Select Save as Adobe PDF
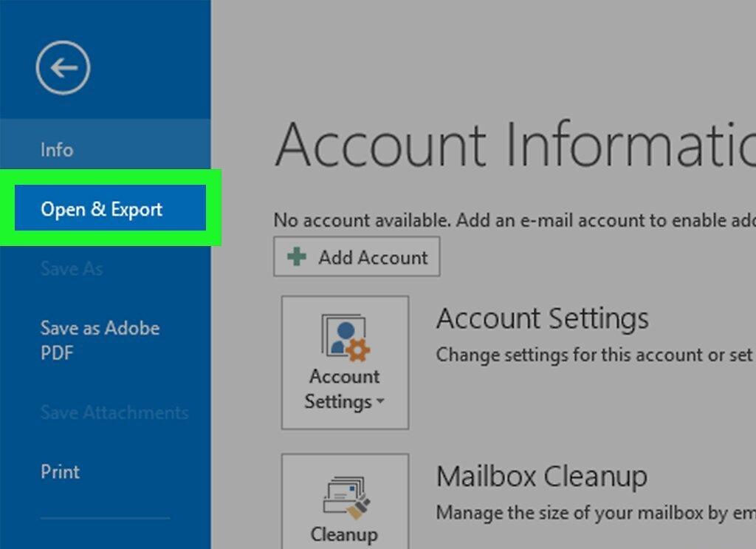756x549 pixels. [100, 340]
